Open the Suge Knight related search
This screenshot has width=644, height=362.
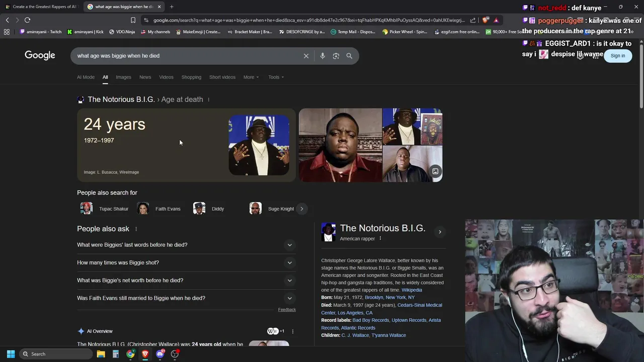click(272, 209)
